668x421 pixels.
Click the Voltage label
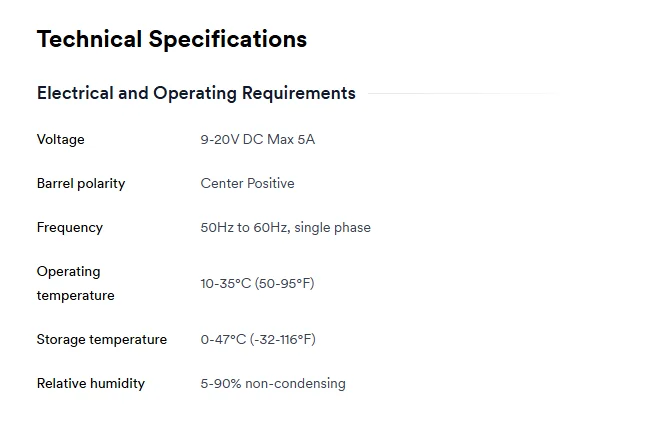(60, 139)
